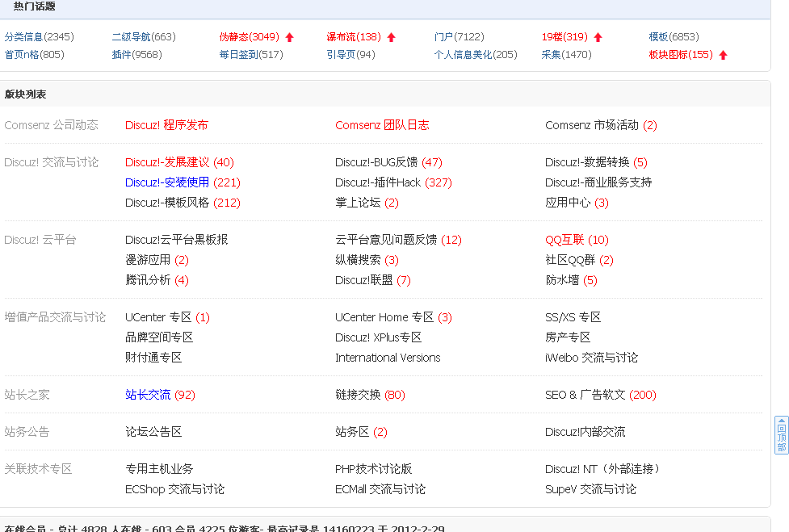Open the 专用主机业务 forum
The image size is (789, 532).
pyautogui.click(x=159, y=469)
